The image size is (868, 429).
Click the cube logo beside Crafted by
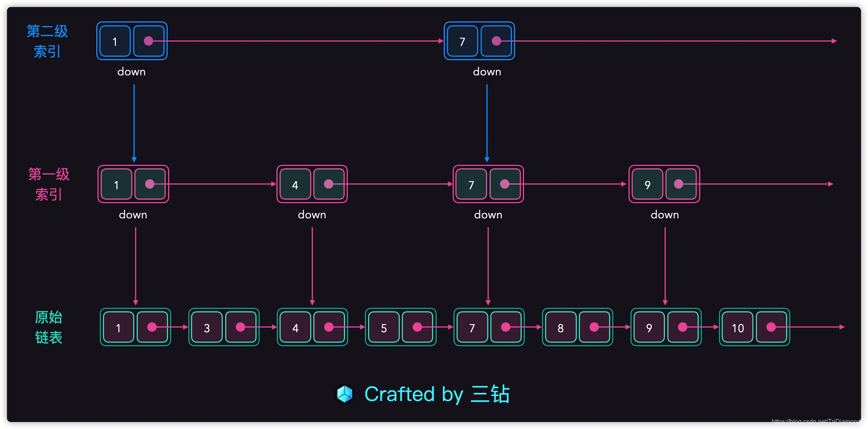click(x=345, y=394)
